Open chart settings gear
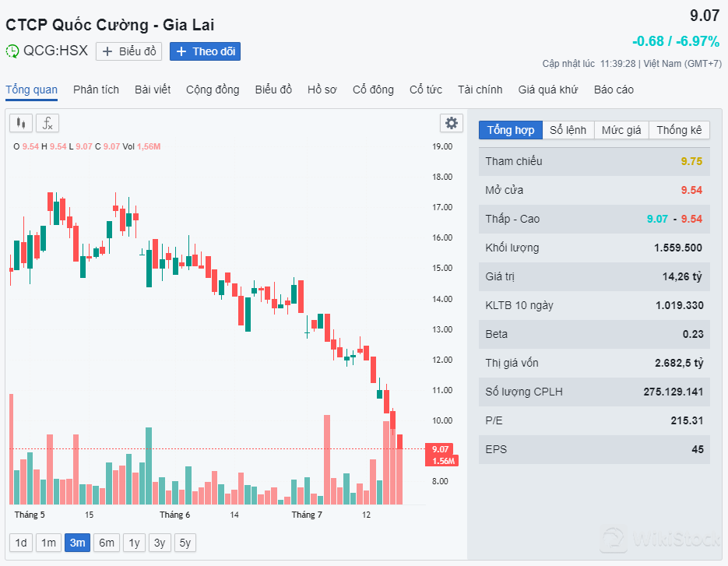728x566 pixels. point(451,123)
